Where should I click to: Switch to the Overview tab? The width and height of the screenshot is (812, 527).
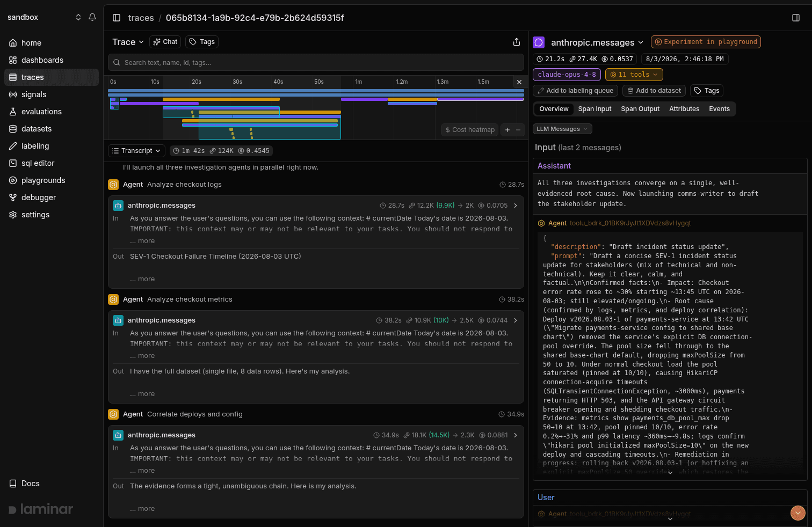pos(554,109)
